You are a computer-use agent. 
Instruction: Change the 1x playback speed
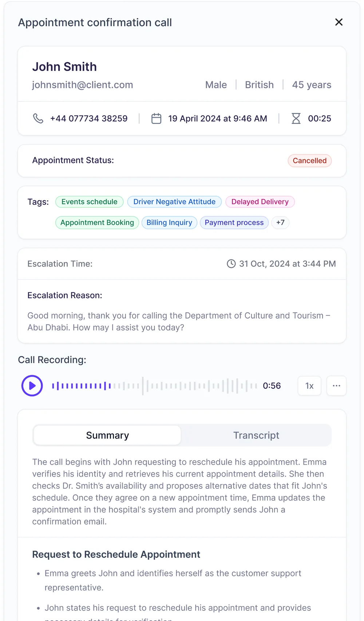coord(309,386)
